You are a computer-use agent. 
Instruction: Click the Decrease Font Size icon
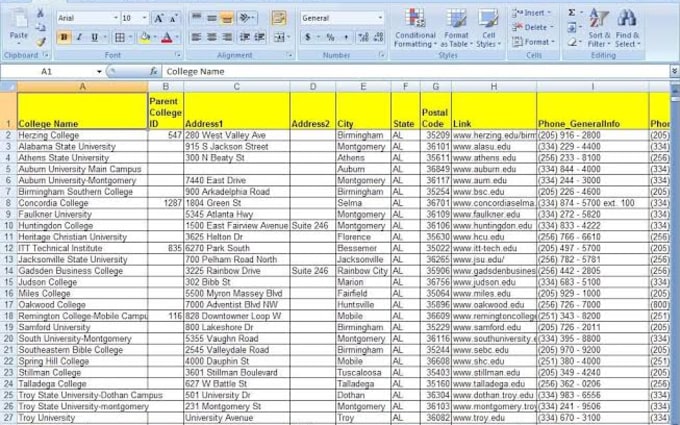click(x=173, y=18)
